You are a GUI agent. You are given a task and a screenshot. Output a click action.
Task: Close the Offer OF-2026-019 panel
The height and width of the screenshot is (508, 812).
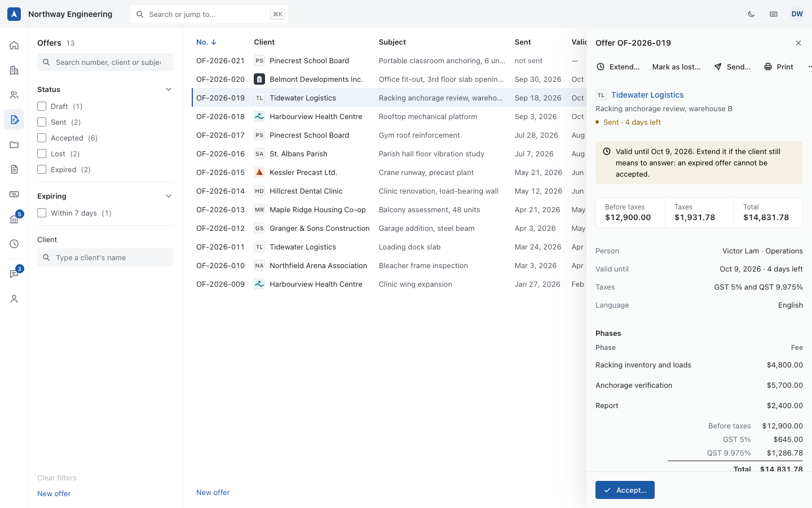tap(798, 43)
